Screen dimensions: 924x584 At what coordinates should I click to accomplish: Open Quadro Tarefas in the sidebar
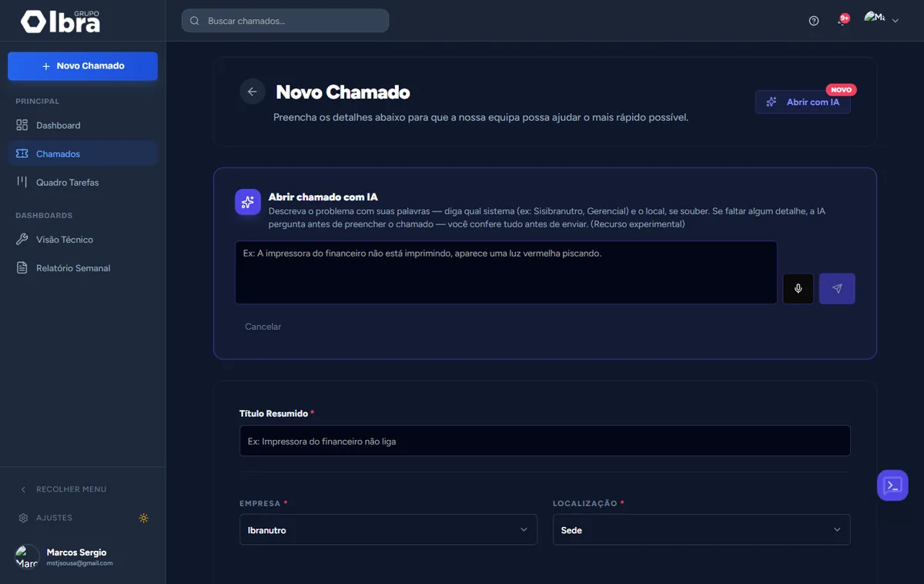[x=82, y=182]
